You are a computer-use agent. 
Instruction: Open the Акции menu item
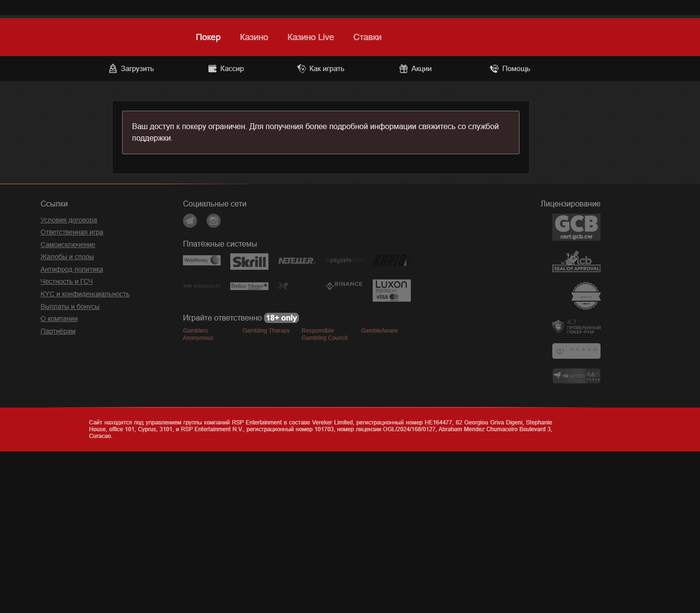click(x=415, y=68)
